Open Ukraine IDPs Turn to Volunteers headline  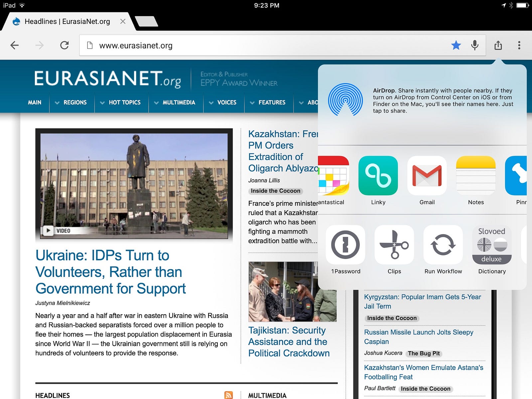(x=110, y=272)
